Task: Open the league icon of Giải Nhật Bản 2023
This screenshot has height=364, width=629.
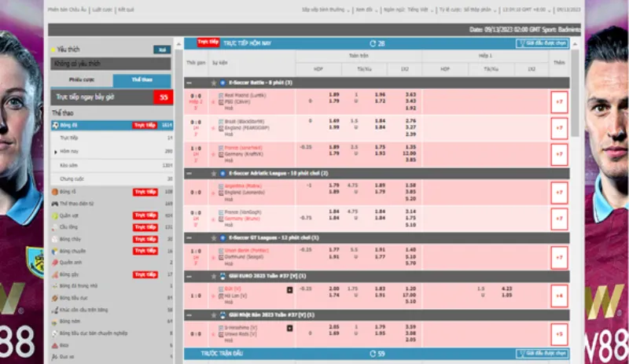Action: (x=223, y=315)
